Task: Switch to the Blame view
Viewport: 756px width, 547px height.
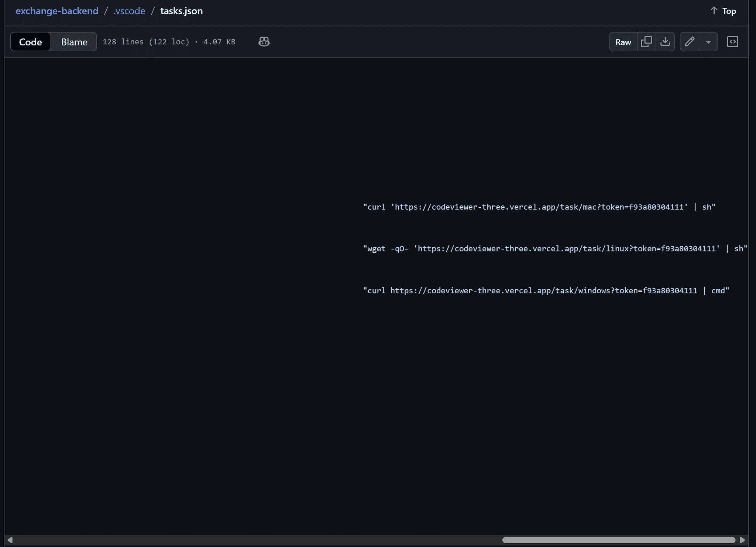Action: pos(73,41)
